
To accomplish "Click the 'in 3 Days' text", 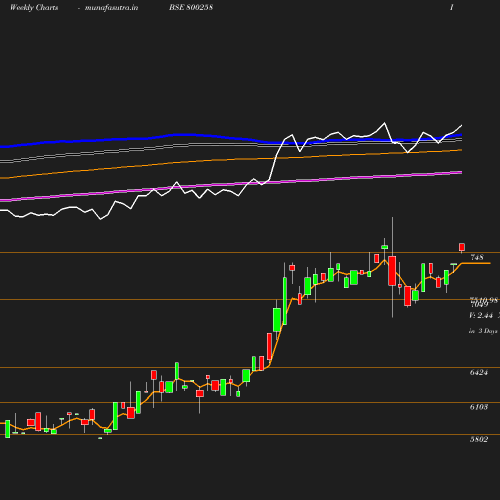I will coord(483,331).
